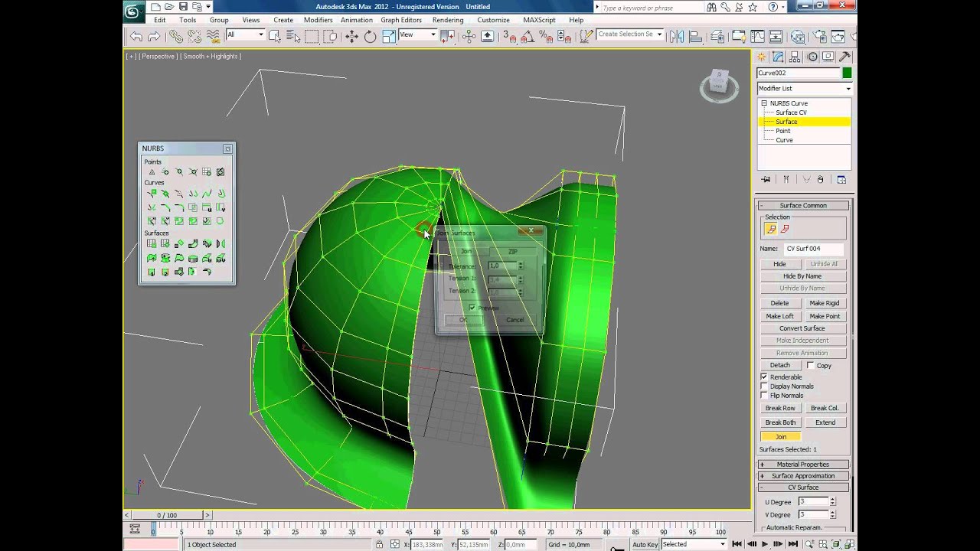Click the green object color swatch
Screen dimensions: 980x551
pos(847,73)
